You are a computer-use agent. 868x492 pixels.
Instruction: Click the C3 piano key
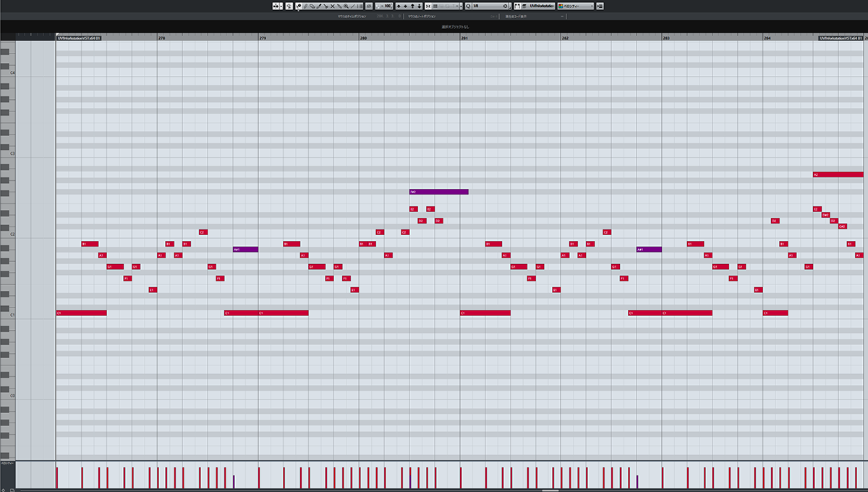pos(7,153)
